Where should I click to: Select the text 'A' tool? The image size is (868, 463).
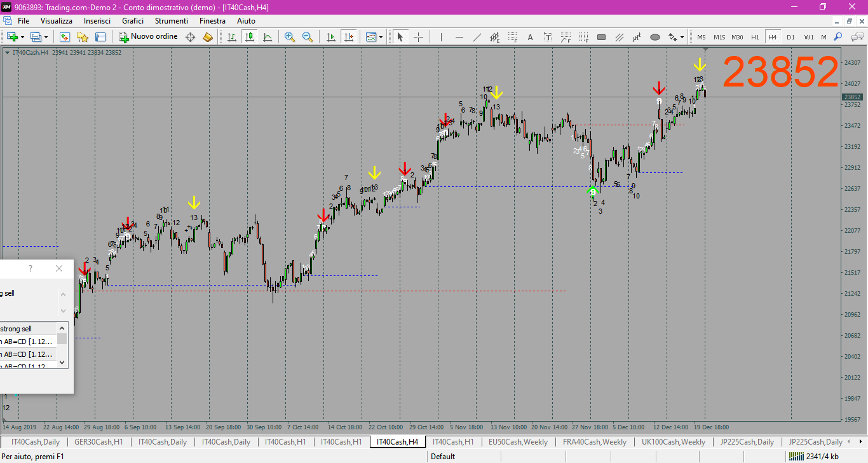(x=530, y=37)
